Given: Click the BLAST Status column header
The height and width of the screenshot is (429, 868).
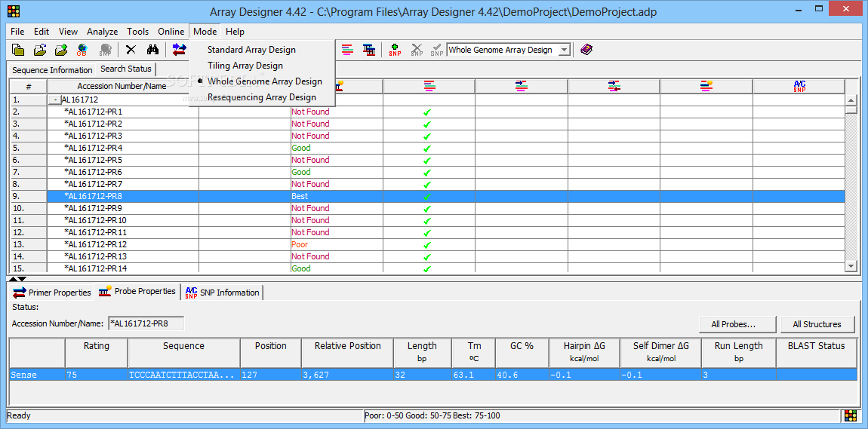Looking at the screenshot, I should click(817, 352).
